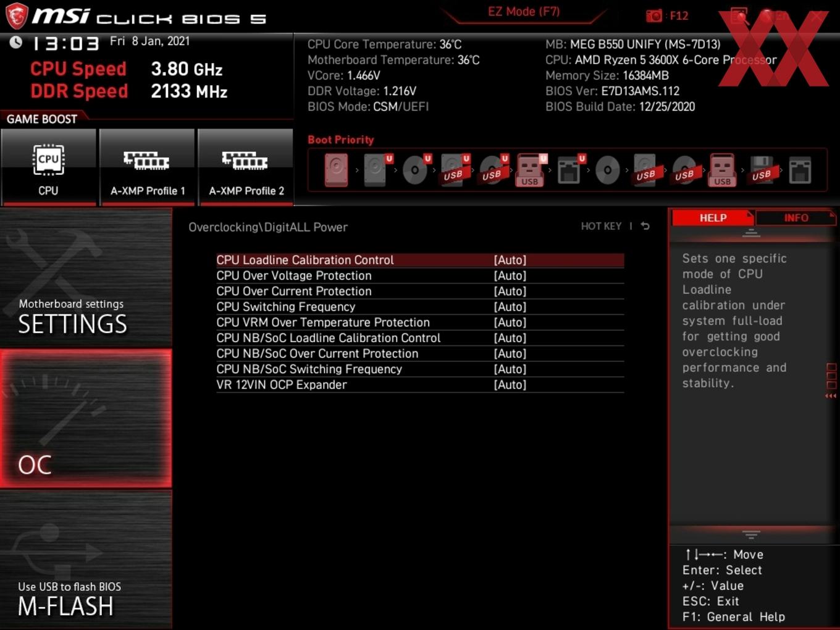840x630 pixels.
Task: Click the MB: MEG B550 UNIFY text
Action: 633,44
